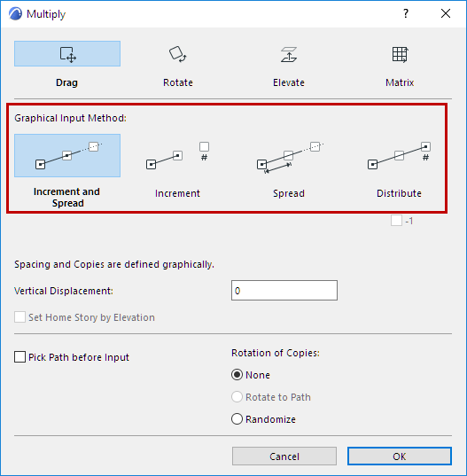467x476 pixels.
Task: Choose the Distribute graphical input method
Action: tap(400, 155)
